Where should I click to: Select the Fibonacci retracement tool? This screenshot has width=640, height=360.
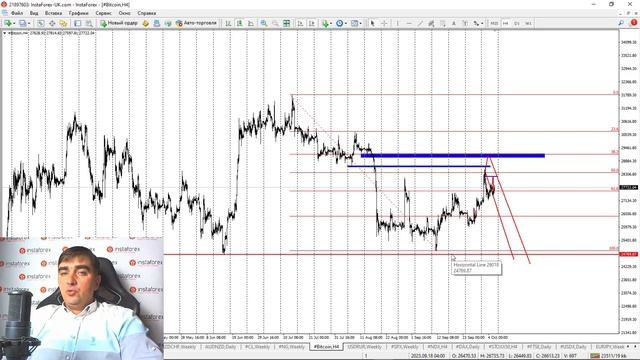point(442,23)
